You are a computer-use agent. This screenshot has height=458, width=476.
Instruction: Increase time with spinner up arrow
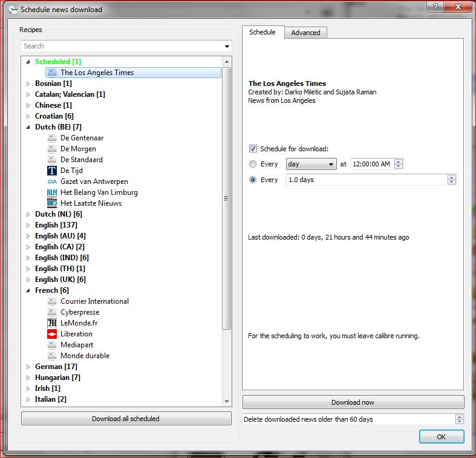pyautogui.click(x=399, y=162)
